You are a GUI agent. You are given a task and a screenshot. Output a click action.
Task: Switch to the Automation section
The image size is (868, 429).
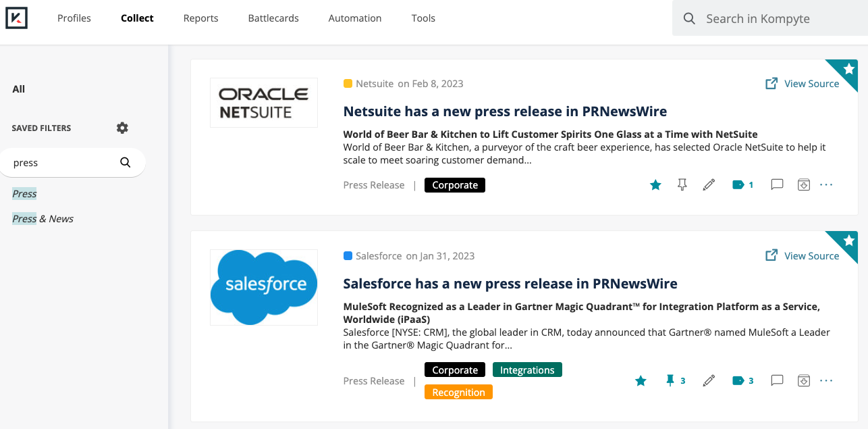[355, 18]
